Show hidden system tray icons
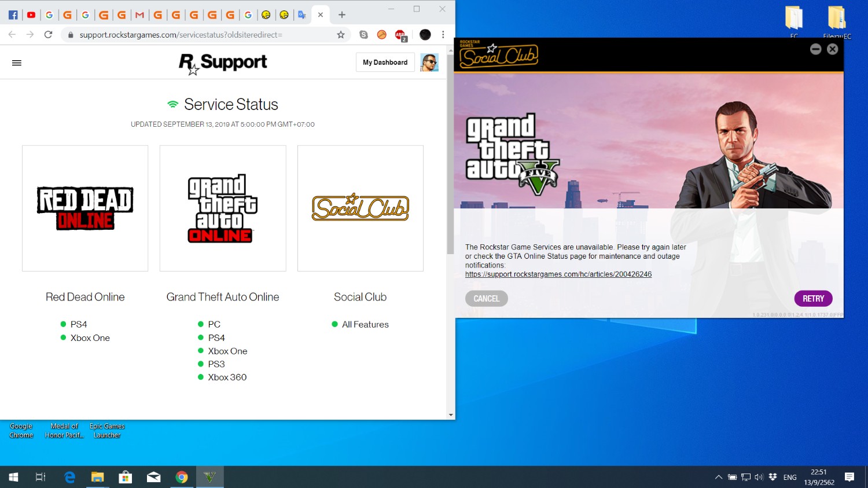 (719, 478)
